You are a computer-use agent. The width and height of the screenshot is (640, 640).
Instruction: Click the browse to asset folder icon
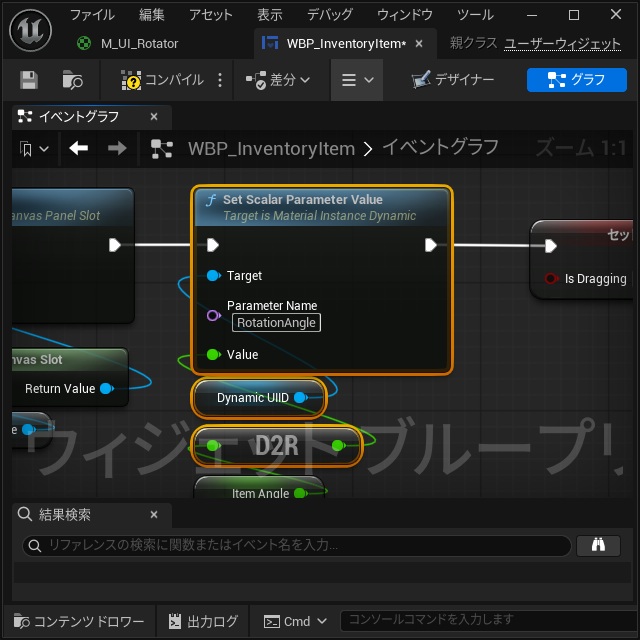coord(72,80)
